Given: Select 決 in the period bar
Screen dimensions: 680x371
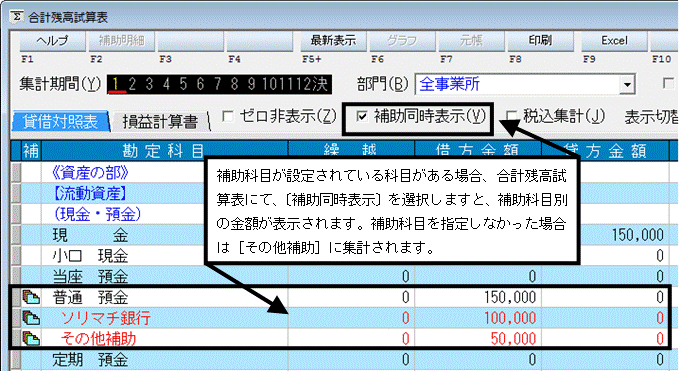Looking at the screenshot, I should [320, 84].
